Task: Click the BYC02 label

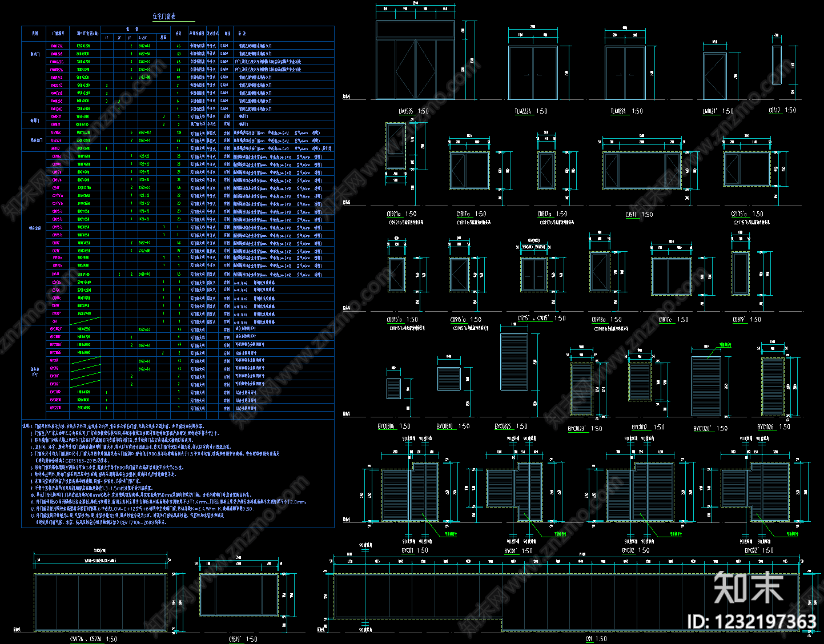Action: pos(628,550)
